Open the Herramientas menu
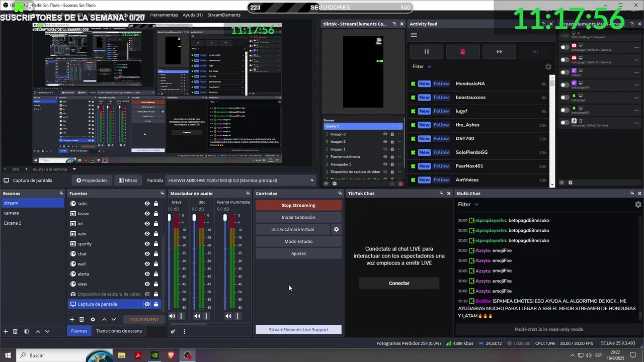 [x=164, y=15]
